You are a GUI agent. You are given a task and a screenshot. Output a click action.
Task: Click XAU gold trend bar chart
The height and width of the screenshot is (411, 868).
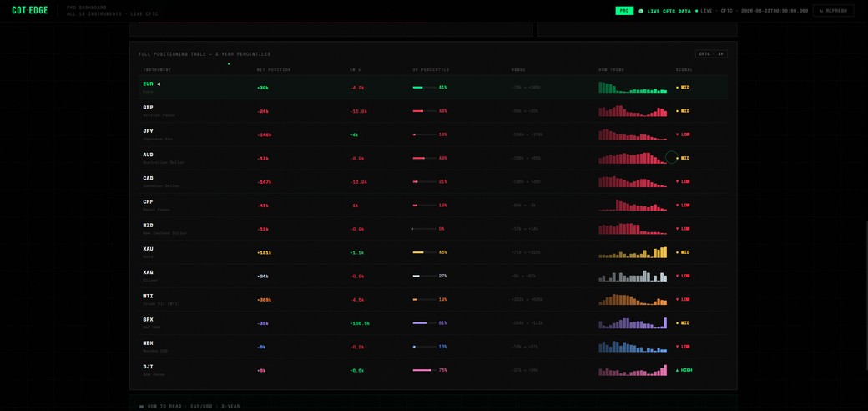coord(633,252)
